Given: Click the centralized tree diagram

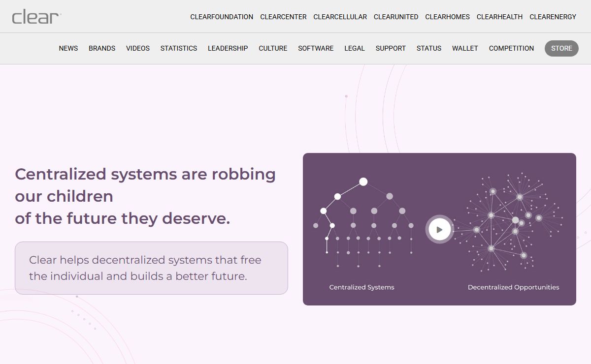Looking at the screenshot, I should [x=363, y=222].
